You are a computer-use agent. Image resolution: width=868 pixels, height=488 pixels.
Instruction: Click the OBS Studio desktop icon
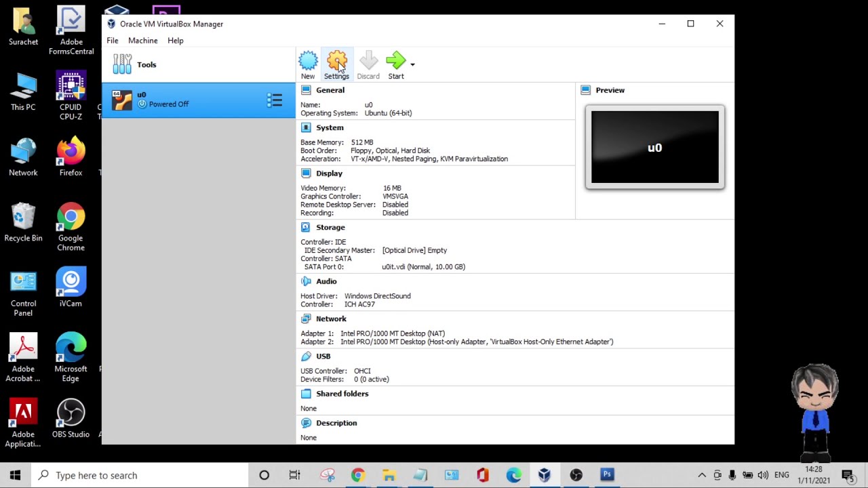pyautogui.click(x=71, y=419)
